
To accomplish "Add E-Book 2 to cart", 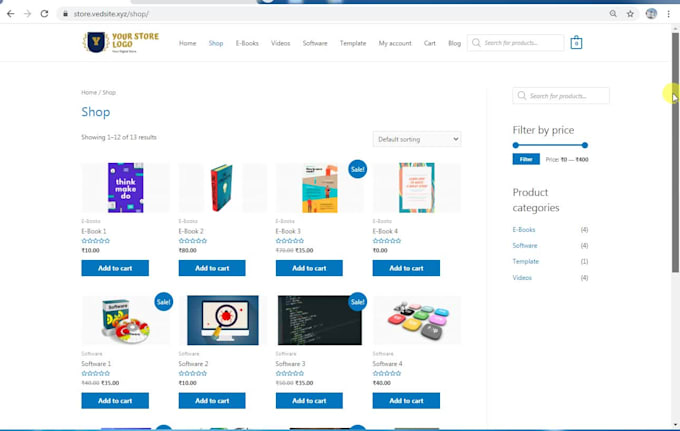I will coord(212,268).
